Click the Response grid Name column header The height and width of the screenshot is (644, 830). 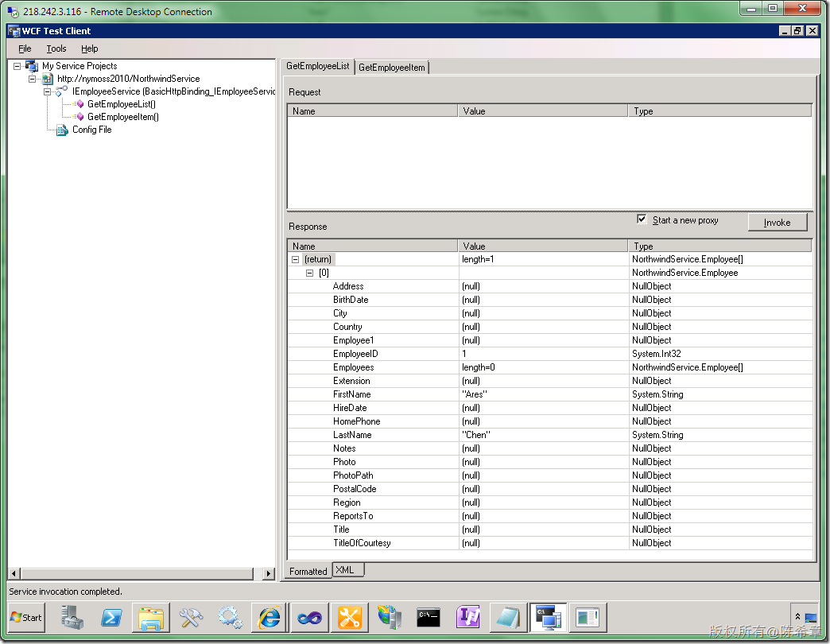[x=373, y=246]
